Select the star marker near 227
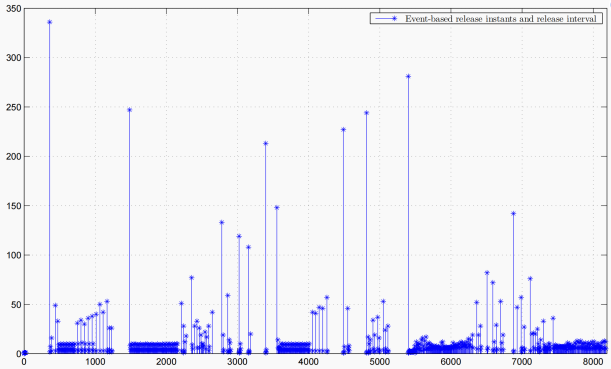 pyautogui.click(x=343, y=130)
